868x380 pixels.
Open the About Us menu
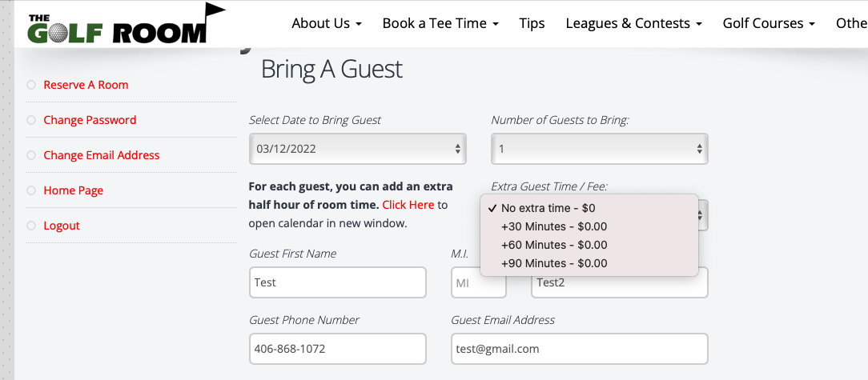[x=327, y=23]
